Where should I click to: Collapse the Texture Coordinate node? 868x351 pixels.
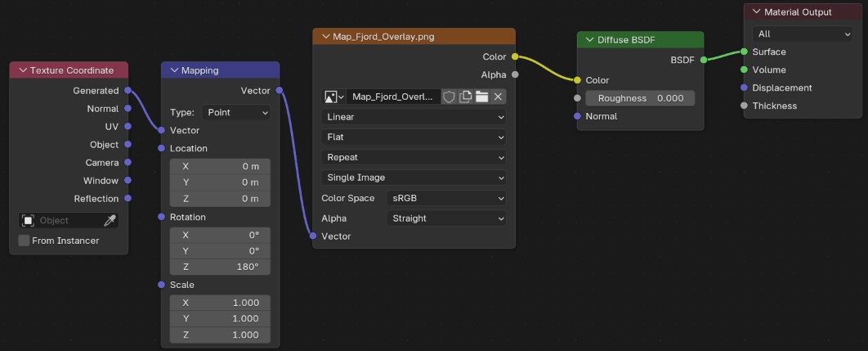point(23,70)
